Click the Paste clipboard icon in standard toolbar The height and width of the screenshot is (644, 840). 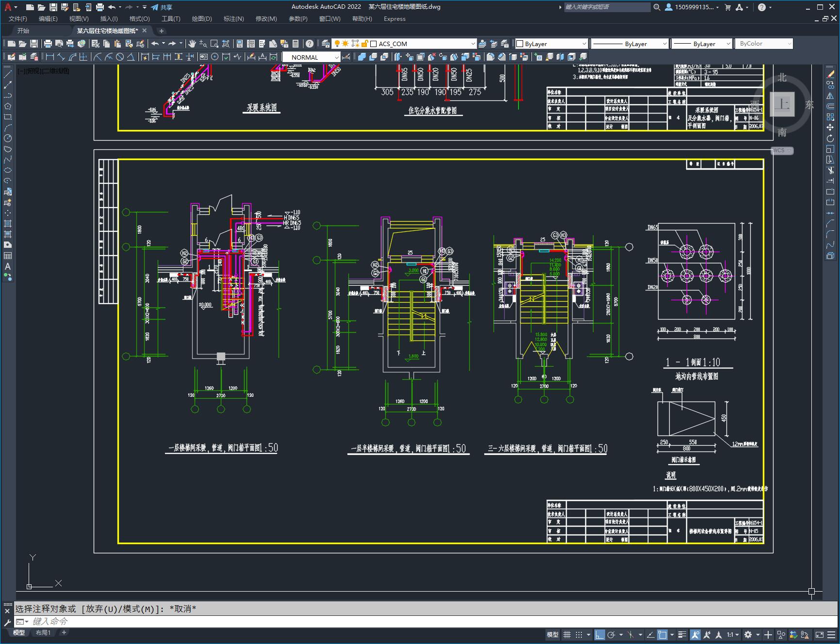(x=117, y=44)
